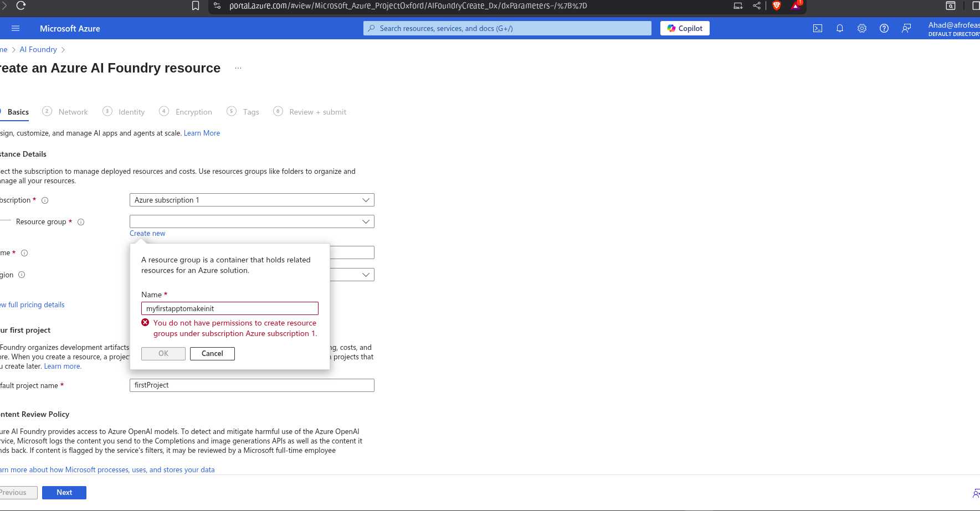
Task: Click the Microsoft Azure home title
Action: (70, 29)
